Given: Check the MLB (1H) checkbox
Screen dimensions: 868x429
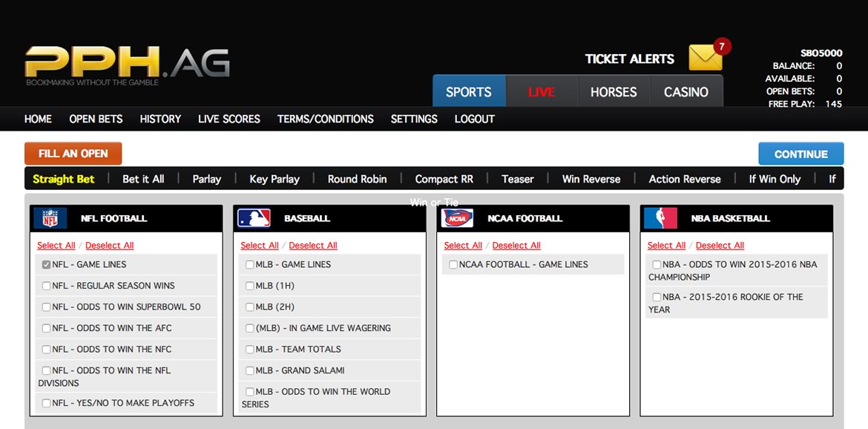Looking at the screenshot, I should 250,286.
